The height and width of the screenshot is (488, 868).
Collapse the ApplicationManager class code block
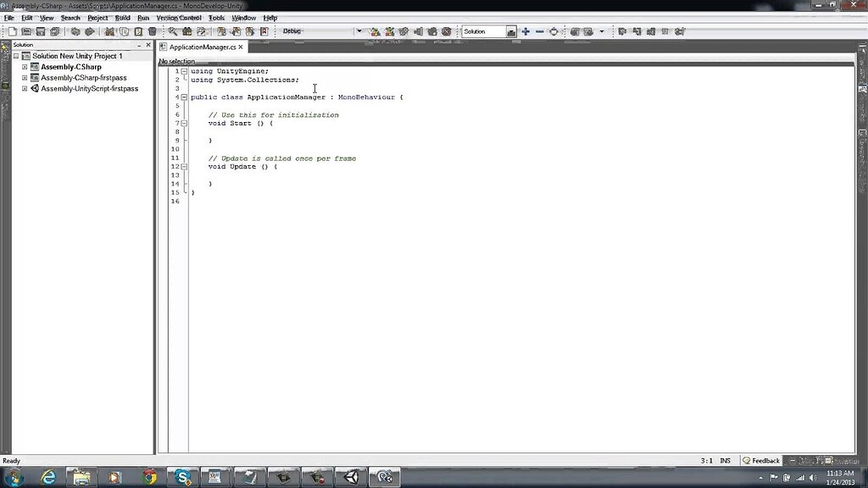184,97
